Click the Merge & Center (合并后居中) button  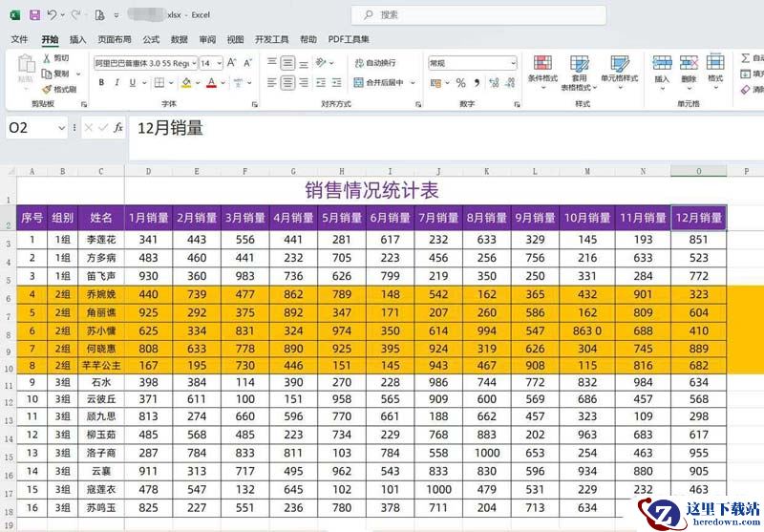(x=379, y=83)
